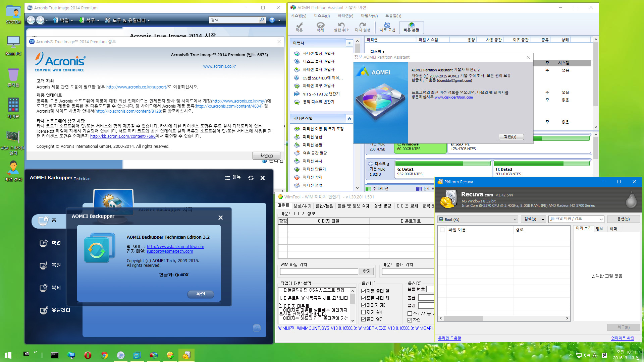Click the Acronis forward arrow navigation icon
The width and height of the screenshot is (644, 362).
[40, 20]
